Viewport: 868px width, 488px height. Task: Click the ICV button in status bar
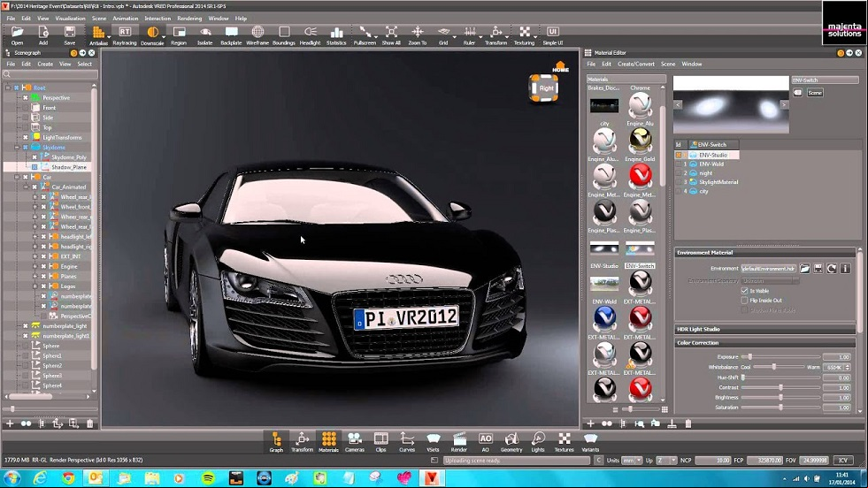(843, 461)
